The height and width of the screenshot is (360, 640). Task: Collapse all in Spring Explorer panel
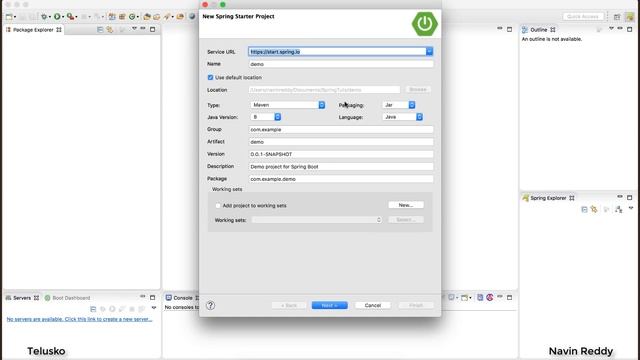pyautogui.click(x=584, y=209)
